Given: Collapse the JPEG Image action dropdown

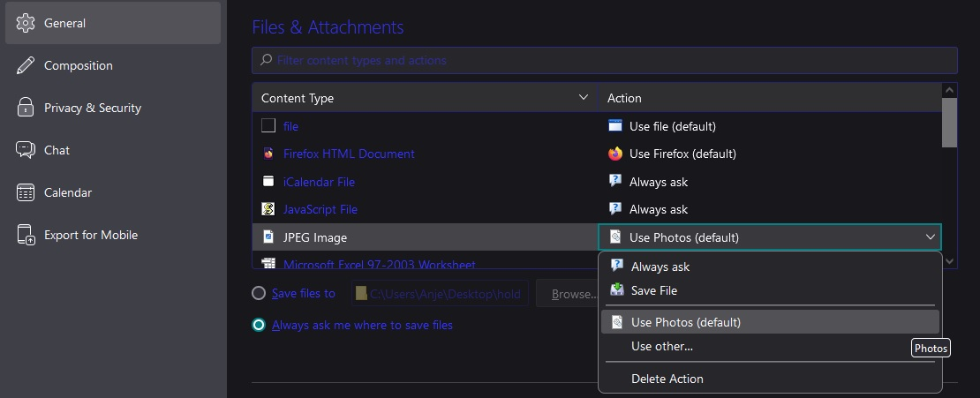Looking at the screenshot, I should click(x=931, y=237).
